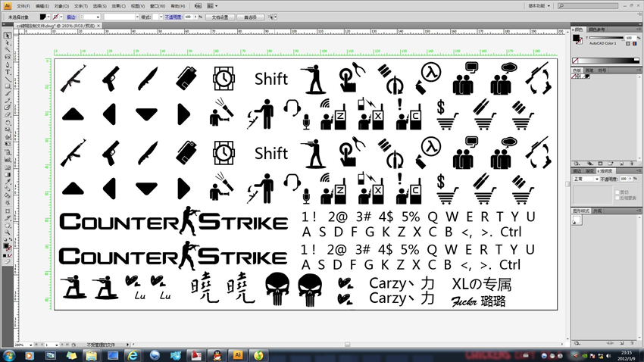
Task: Click the Windows Start orb
Action: (x=8, y=355)
